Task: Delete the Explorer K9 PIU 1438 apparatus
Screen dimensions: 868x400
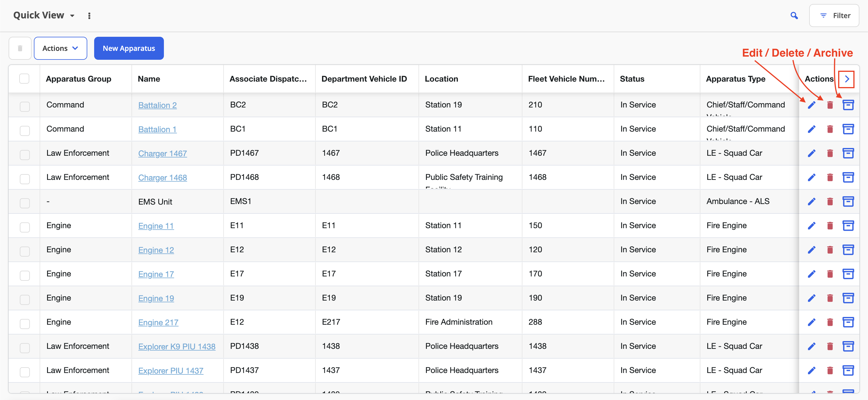Action: point(830,346)
